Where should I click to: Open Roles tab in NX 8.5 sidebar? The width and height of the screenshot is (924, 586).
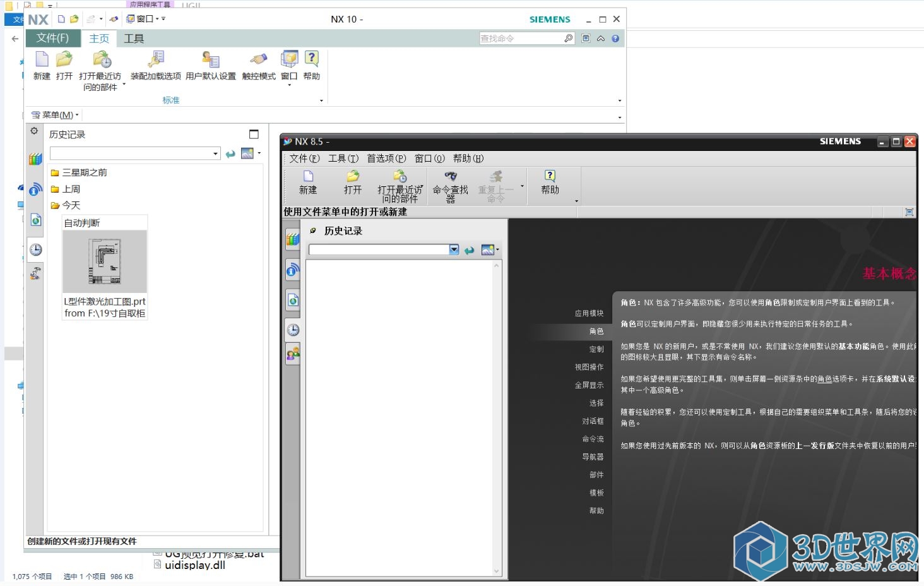tap(293, 354)
